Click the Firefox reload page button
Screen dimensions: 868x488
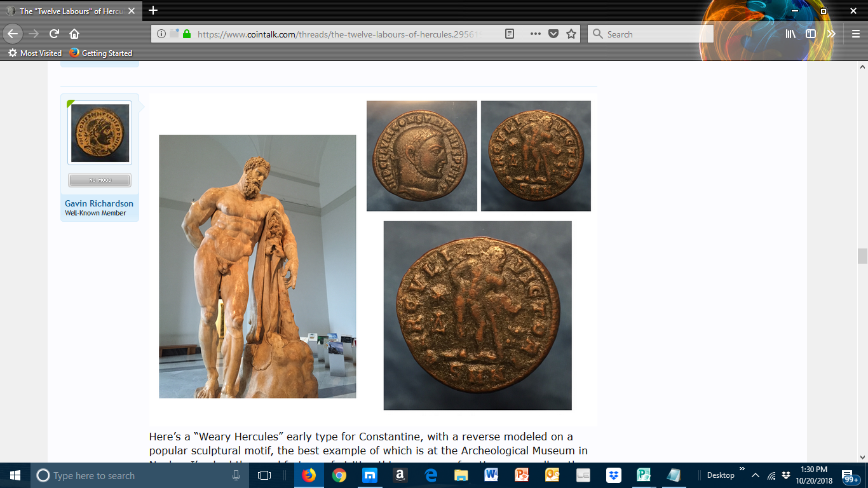tap(54, 34)
